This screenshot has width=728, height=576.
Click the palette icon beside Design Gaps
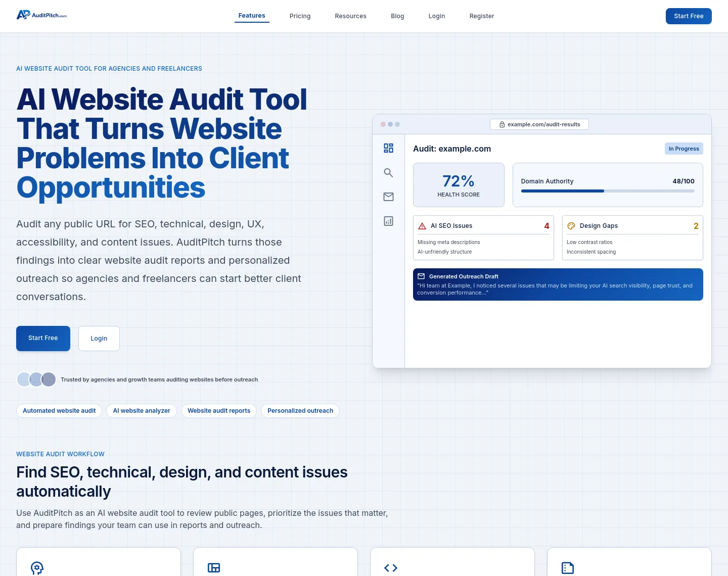pyautogui.click(x=571, y=226)
